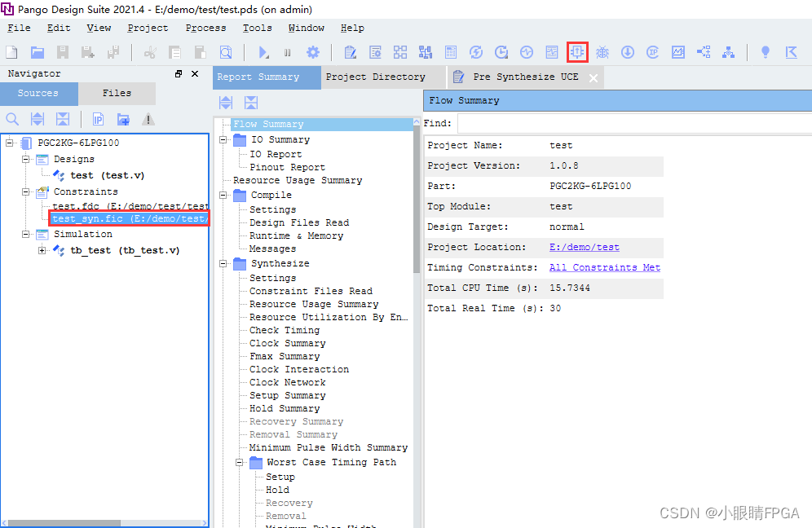This screenshot has height=528, width=812.
Task: Select test_syn.fic constraint file
Action: (129, 218)
